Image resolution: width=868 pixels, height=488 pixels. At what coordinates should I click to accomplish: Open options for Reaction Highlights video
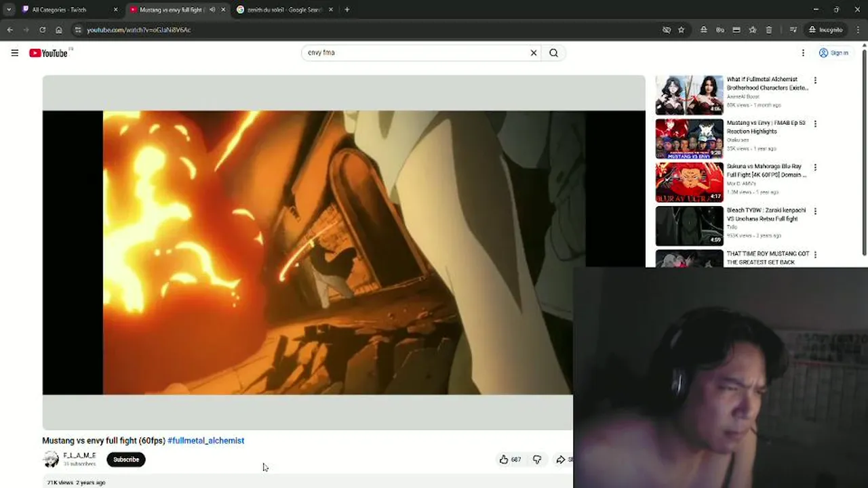pyautogui.click(x=815, y=124)
